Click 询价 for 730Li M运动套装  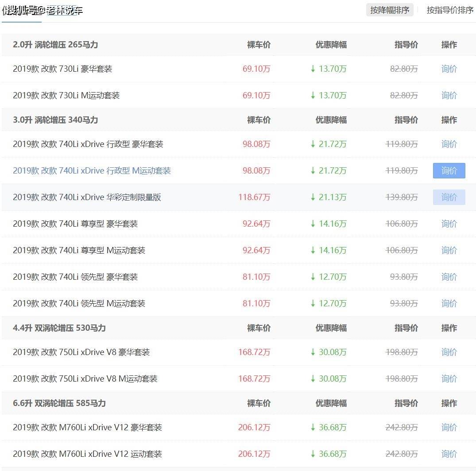click(x=449, y=96)
